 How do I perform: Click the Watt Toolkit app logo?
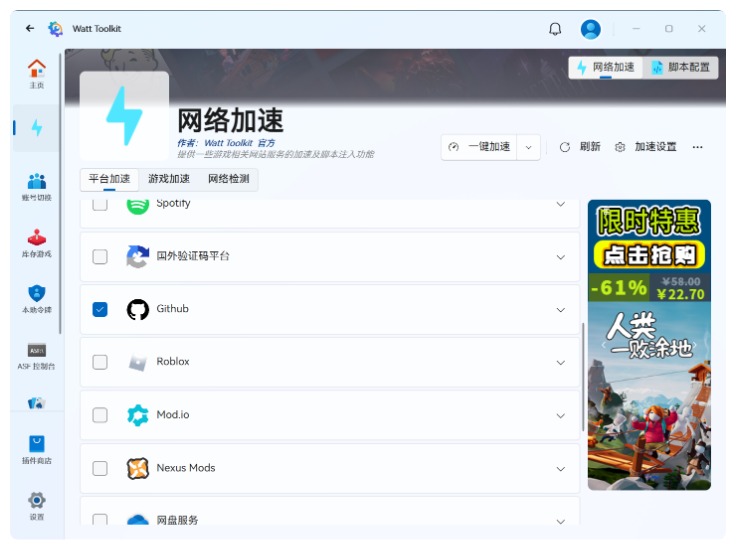(x=55, y=29)
